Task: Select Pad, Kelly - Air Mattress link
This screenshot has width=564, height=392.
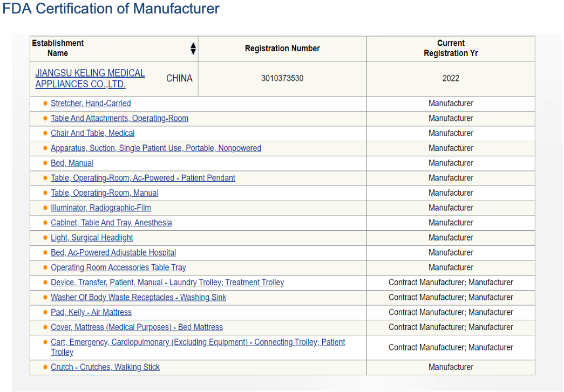Action: coord(91,312)
